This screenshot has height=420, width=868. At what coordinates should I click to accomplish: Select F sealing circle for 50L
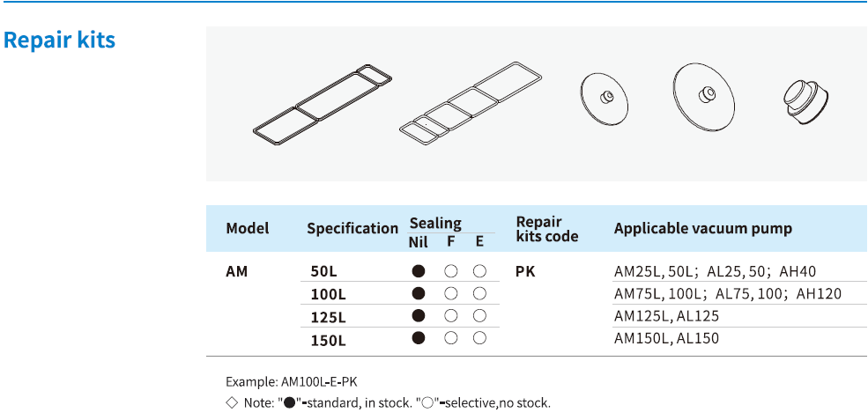pyautogui.click(x=450, y=271)
